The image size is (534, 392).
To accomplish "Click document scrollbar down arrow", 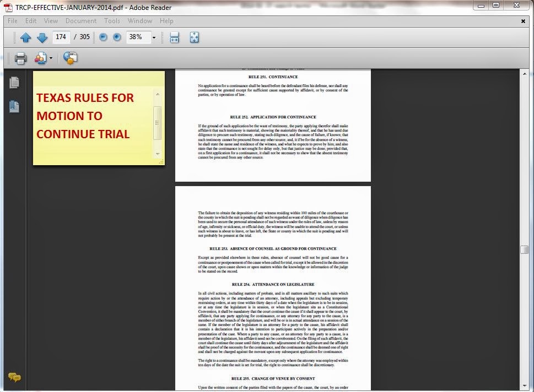I will [x=525, y=386].
